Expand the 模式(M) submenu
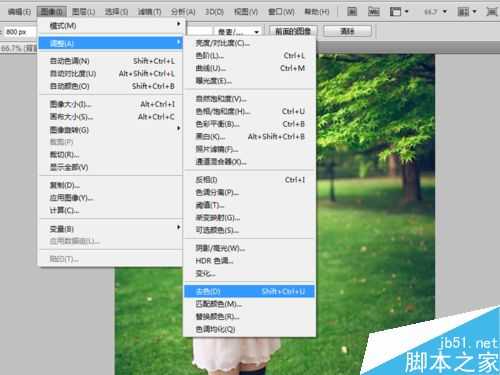This screenshot has width=500, height=375. (x=110, y=26)
